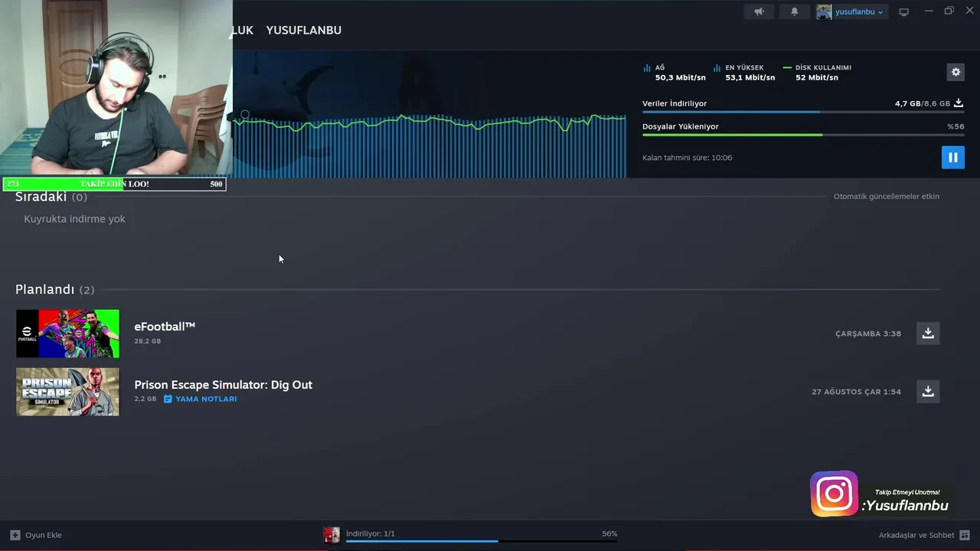The width and height of the screenshot is (980, 551).
Task: Click Otomatik güncellemeler etkin text
Action: coord(886,197)
